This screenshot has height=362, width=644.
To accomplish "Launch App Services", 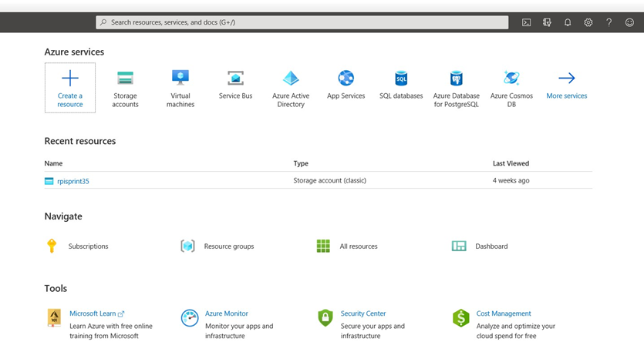I will (346, 79).
